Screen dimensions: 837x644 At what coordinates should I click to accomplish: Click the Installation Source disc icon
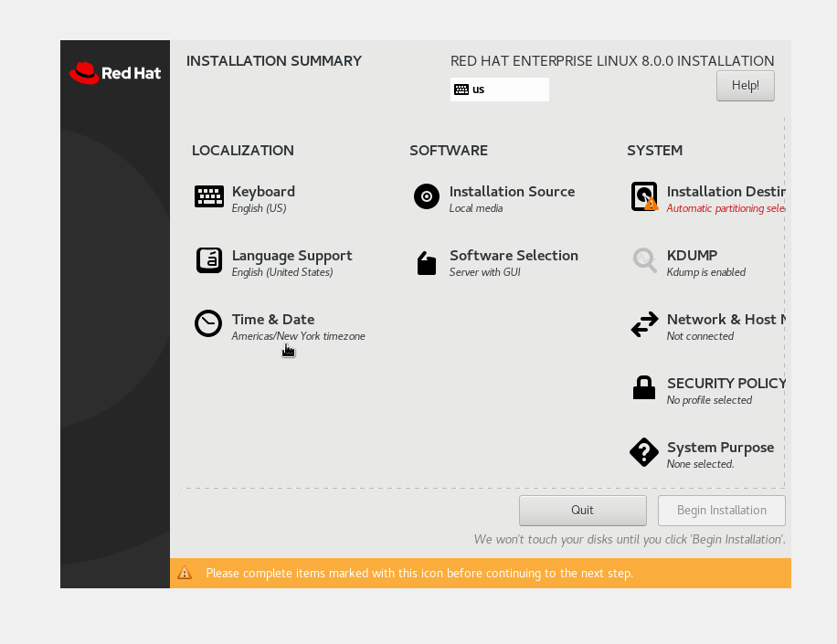427,196
